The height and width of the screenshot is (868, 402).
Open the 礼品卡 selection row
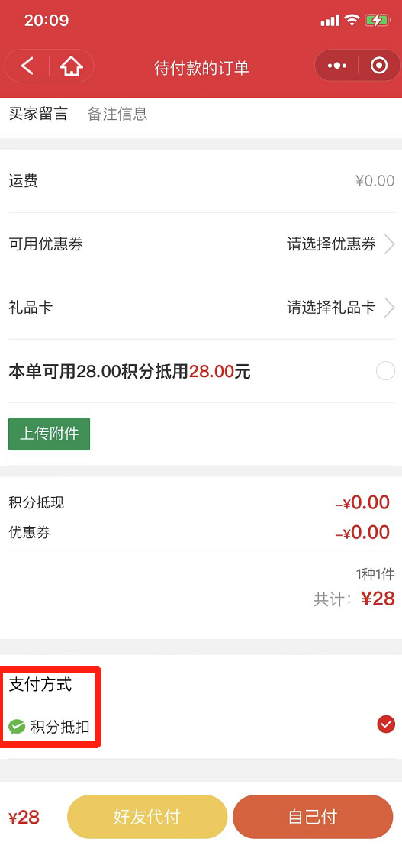coord(201,308)
